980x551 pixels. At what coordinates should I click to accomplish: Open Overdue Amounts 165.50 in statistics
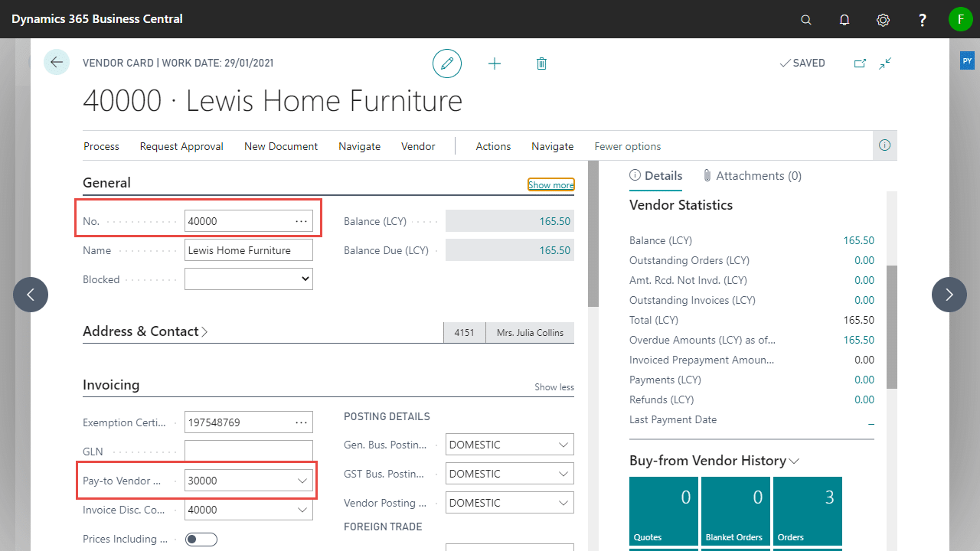858,340
